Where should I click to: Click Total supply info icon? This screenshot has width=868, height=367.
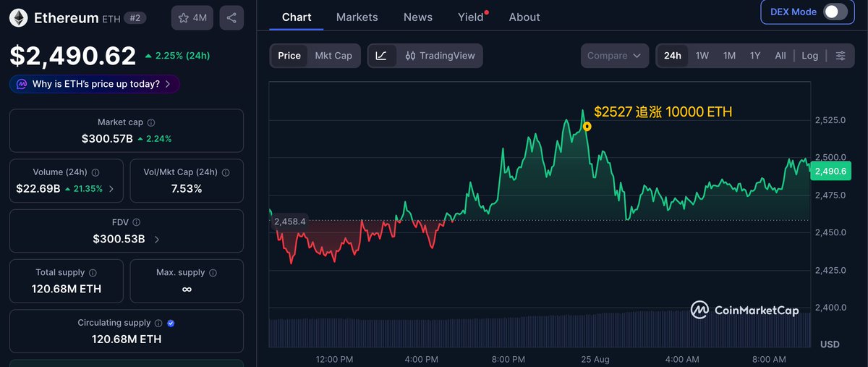pos(93,273)
